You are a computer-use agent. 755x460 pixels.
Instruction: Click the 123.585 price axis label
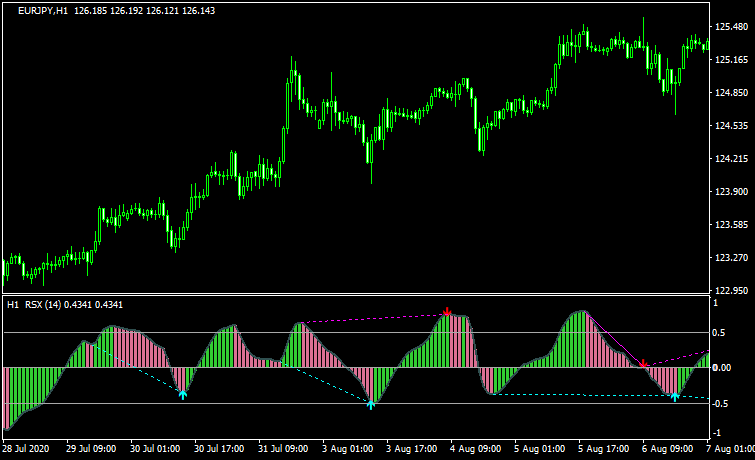pyautogui.click(x=732, y=225)
